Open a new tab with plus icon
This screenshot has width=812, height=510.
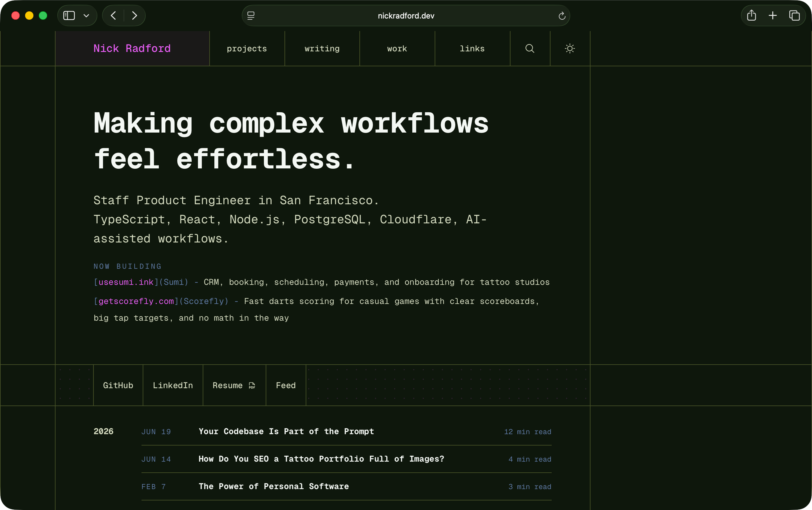pyautogui.click(x=773, y=16)
